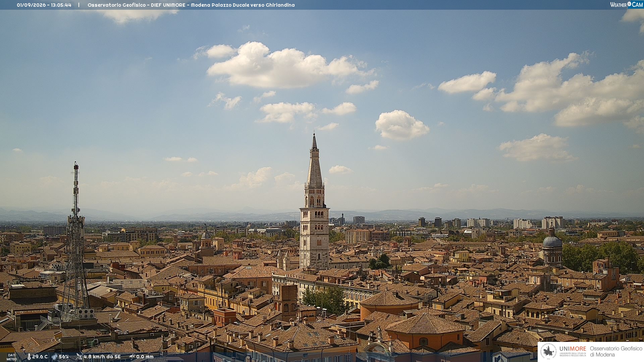Click the humidity water droplets icon
This screenshot has width=644, height=362.
pyautogui.click(x=54, y=357)
